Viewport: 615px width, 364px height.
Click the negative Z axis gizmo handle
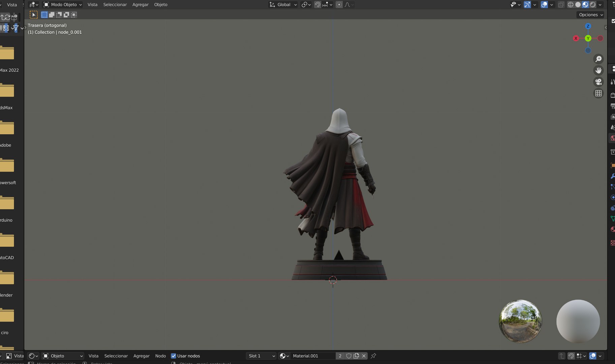pos(588,51)
